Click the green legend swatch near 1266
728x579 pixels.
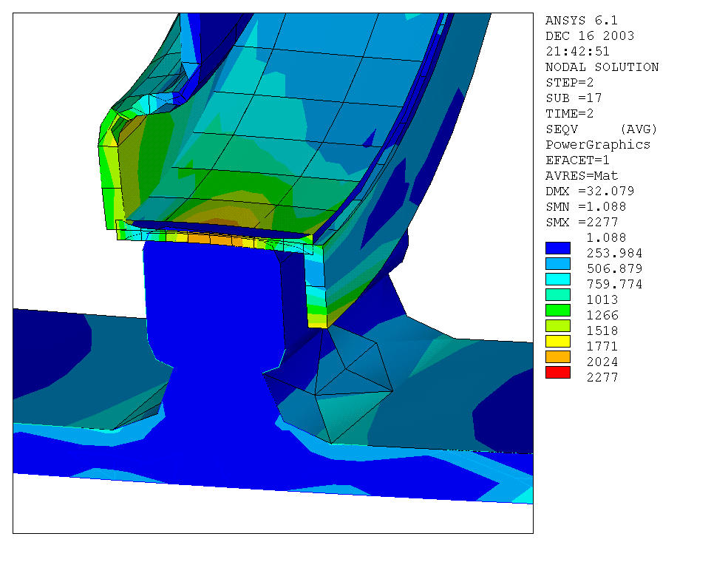[x=557, y=310]
